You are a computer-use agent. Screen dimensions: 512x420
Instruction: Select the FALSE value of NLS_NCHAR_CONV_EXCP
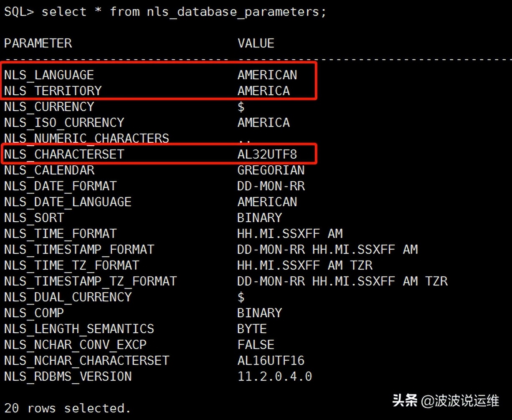tap(256, 344)
